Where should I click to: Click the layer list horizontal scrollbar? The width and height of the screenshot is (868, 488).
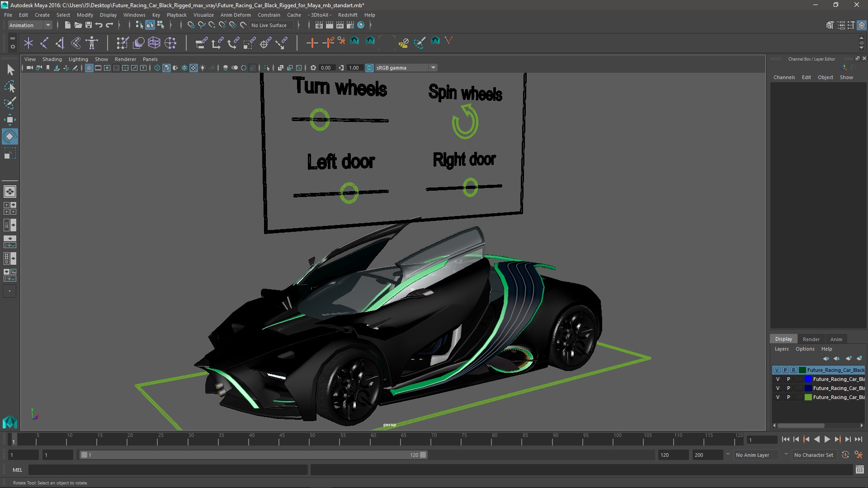click(x=801, y=425)
